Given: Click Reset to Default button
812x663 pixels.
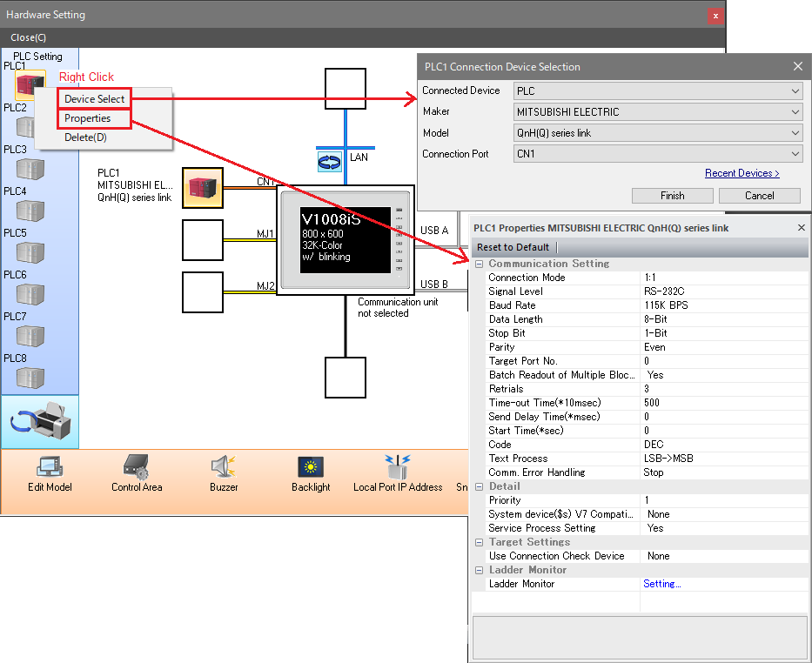Looking at the screenshot, I should coord(513,247).
